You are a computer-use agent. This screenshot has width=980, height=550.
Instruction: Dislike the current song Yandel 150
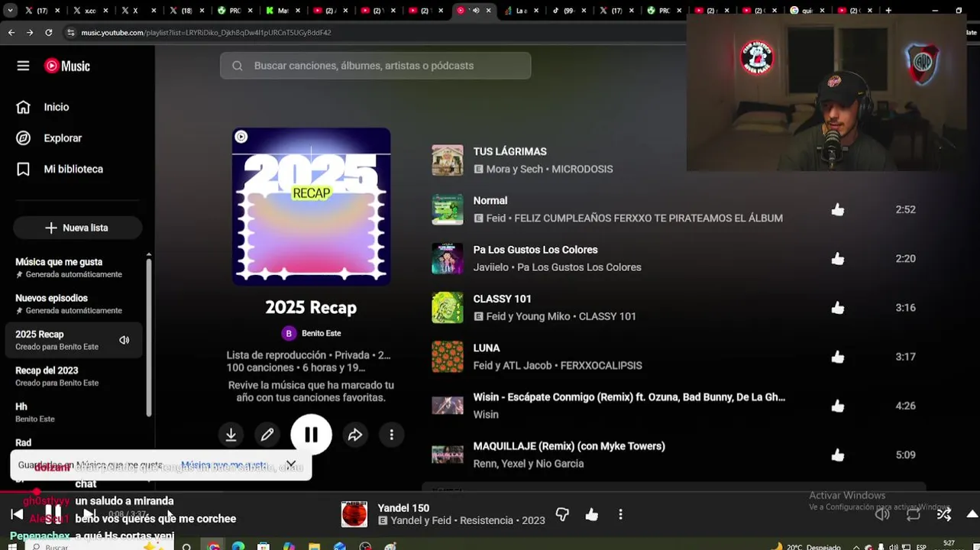562,514
